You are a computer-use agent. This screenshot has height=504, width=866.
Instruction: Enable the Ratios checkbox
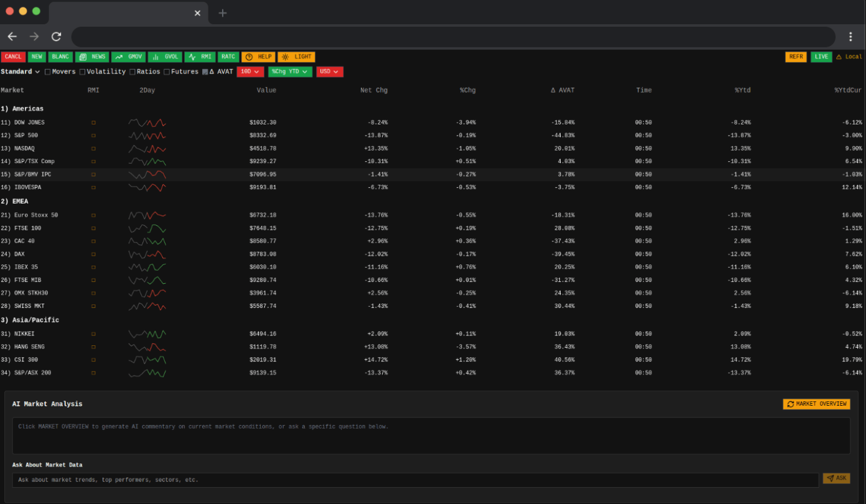pyautogui.click(x=132, y=72)
